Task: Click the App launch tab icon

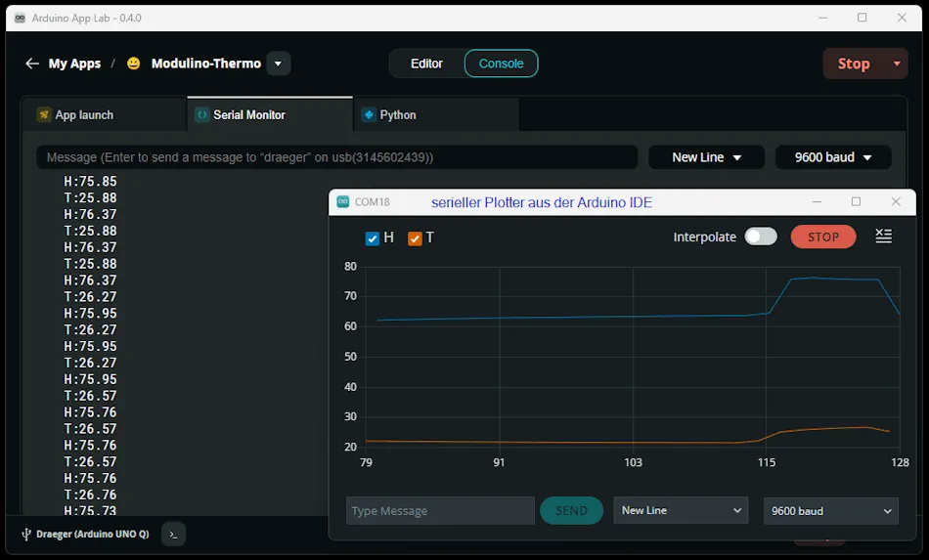Action: [x=44, y=114]
